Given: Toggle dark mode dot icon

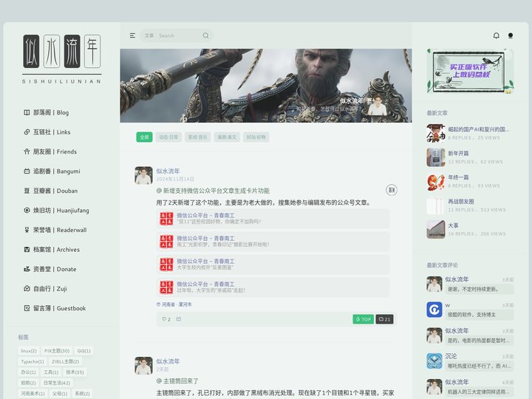Looking at the screenshot, I should (511, 35).
